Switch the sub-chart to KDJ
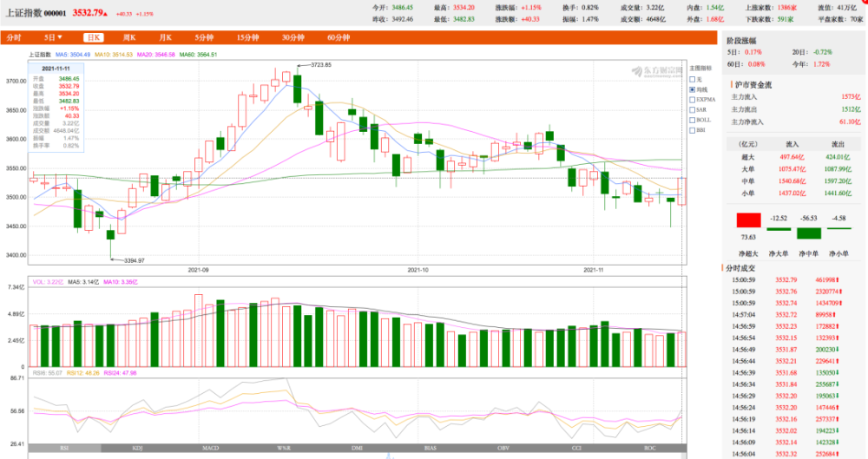868x459 pixels. coord(137,448)
